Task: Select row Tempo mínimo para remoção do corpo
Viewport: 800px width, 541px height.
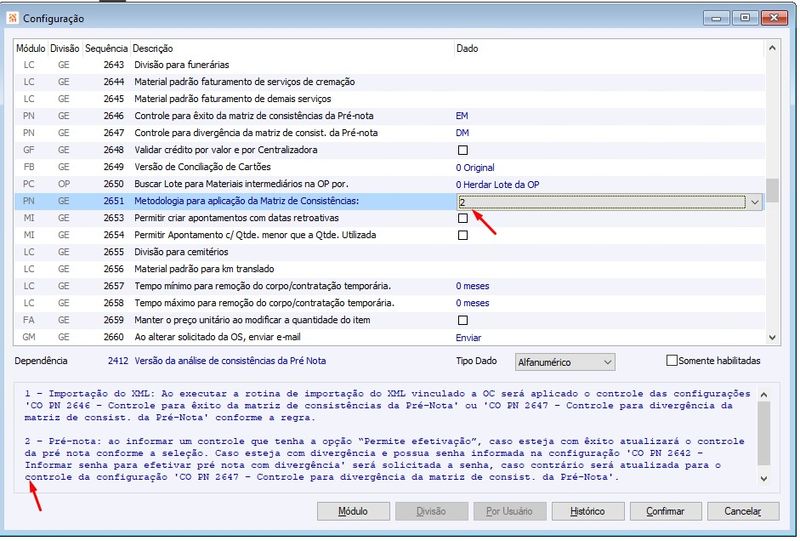Action: pyautogui.click(x=389, y=286)
